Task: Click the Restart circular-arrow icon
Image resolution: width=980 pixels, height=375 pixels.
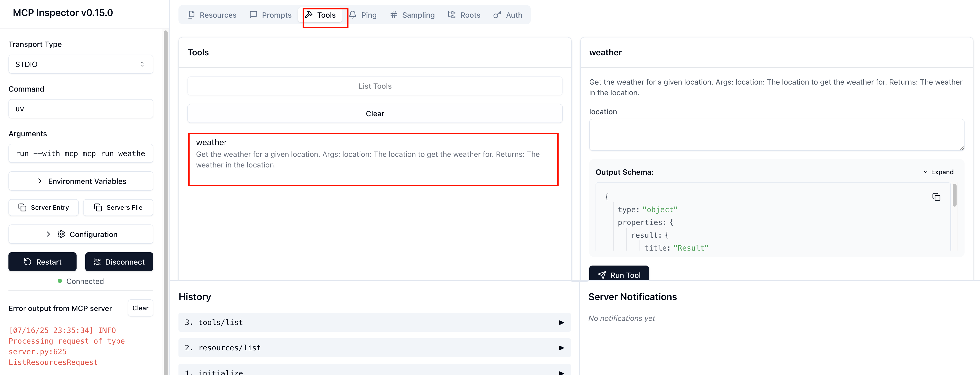Action: click(x=28, y=262)
